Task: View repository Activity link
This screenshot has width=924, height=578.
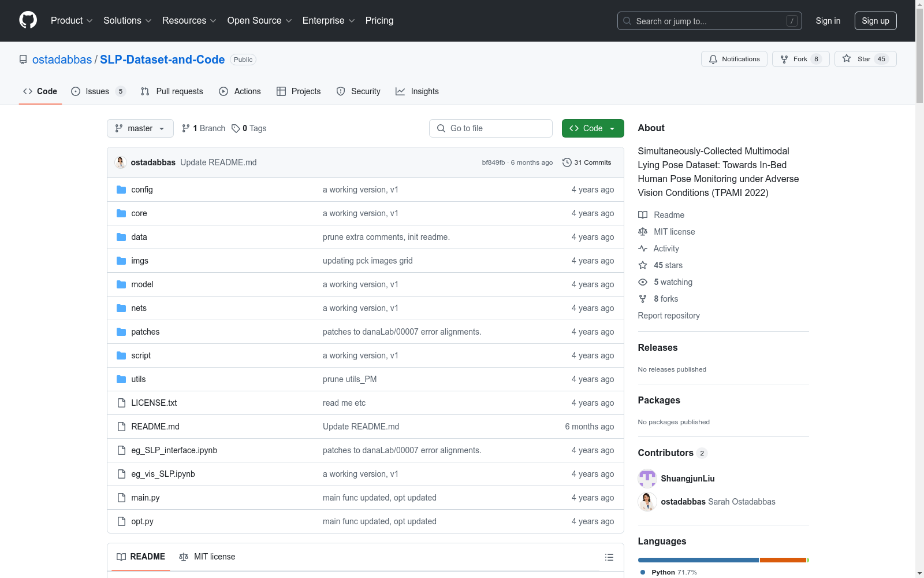Action: pyautogui.click(x=658, y=249)
